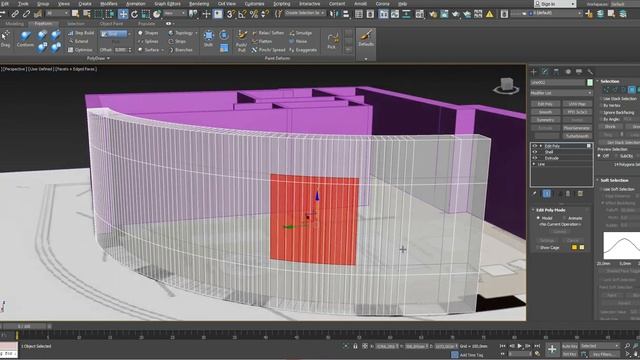This screenshot has height=360, width=640.
Task: Click the ViewCube in viewport
Action: coord(506,86)
